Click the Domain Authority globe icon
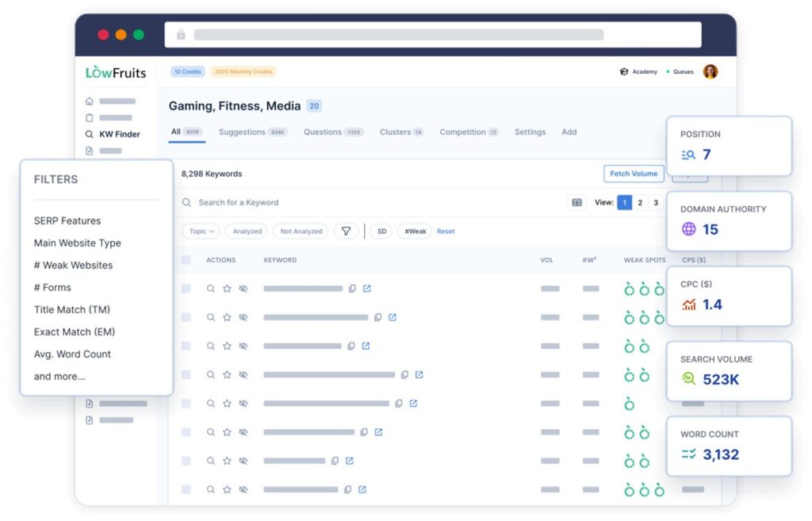 pos(689,229)
